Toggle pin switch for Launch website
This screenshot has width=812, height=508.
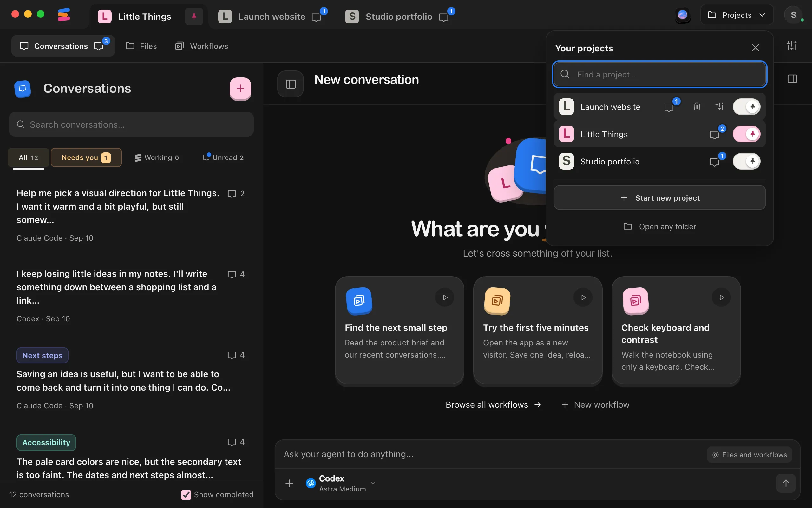pyautogui.click(x=746, y=106)
